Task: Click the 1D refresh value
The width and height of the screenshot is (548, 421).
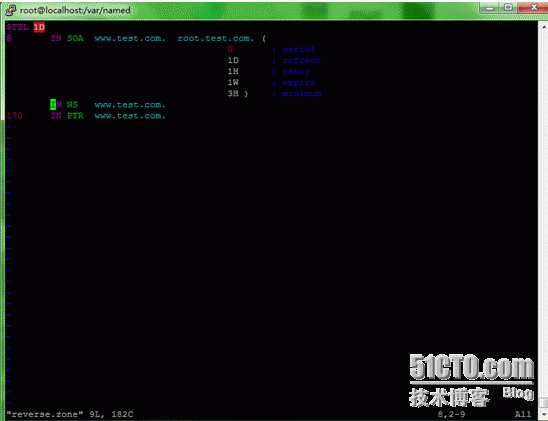Action: coord(233,60)
